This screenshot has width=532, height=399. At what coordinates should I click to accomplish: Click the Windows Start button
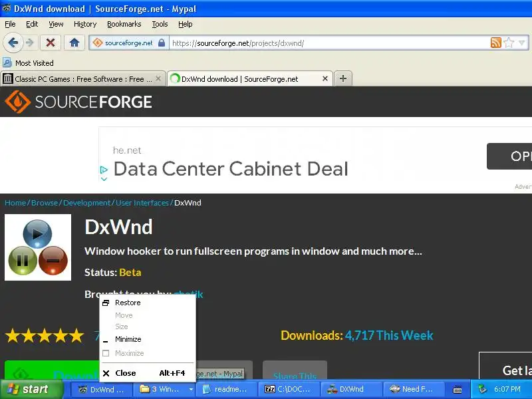[x=32, y=389]
